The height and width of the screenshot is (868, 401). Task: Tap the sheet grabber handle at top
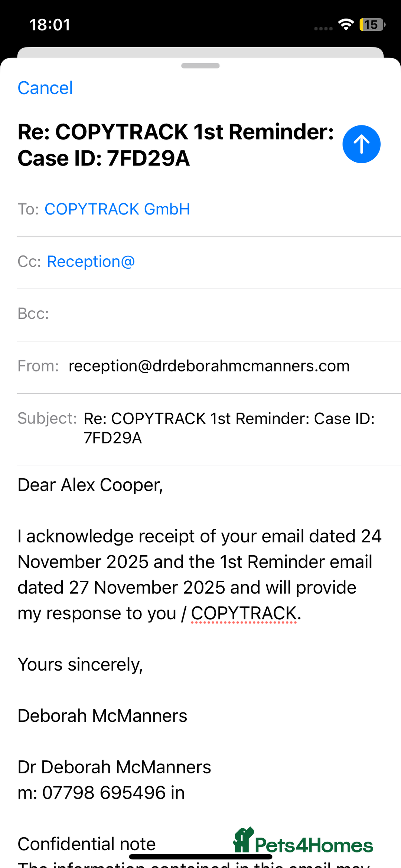coord(200,66)
